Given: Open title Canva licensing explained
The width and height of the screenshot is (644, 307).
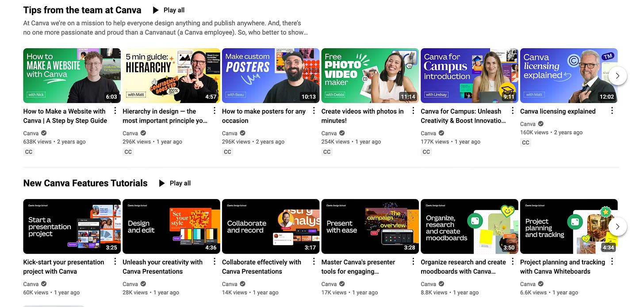Looking at the screenshot, I should click(x=558, y=111).
